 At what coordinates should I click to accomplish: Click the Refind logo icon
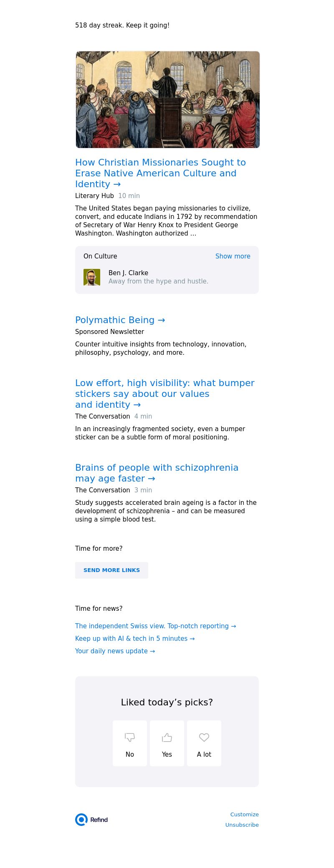81,820
